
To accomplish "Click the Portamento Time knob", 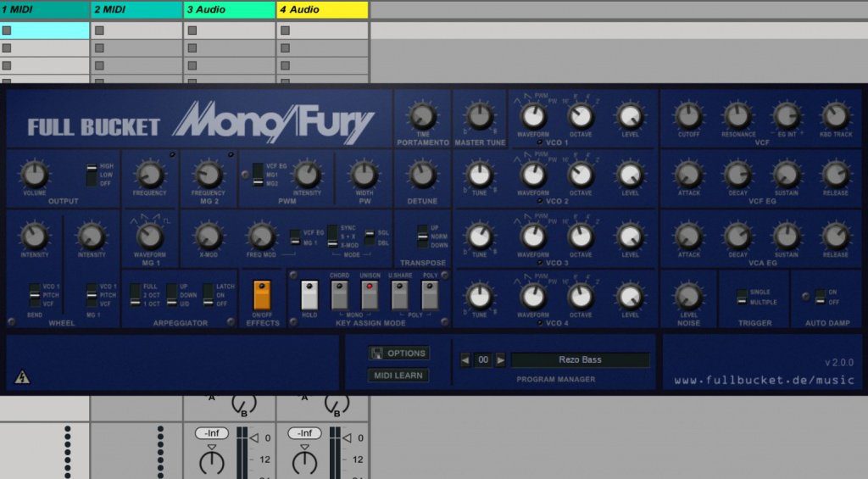I will (422, 116).
